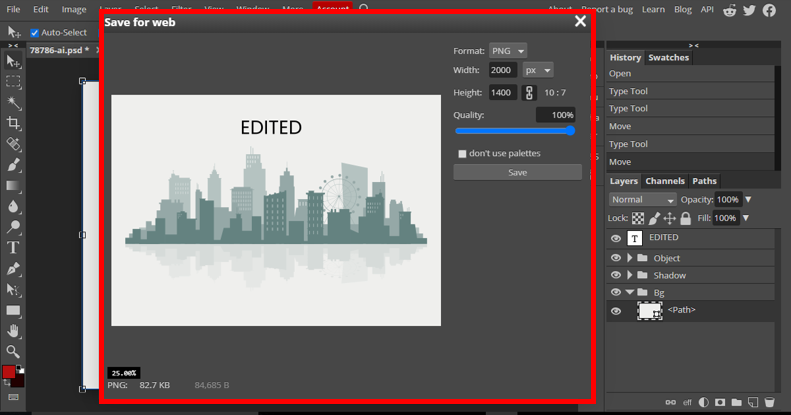Screen dimensions: 791x415
Task: Click the red foreground color swatch
Action: 9,373
